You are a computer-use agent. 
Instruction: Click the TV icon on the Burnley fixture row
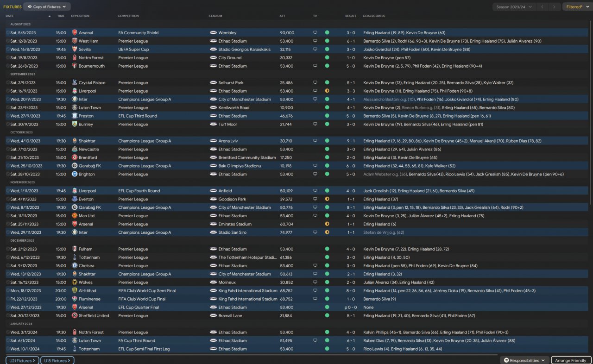315,125
